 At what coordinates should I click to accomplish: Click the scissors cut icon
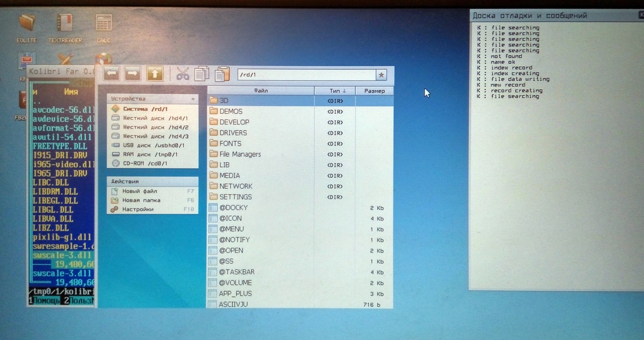183,74
